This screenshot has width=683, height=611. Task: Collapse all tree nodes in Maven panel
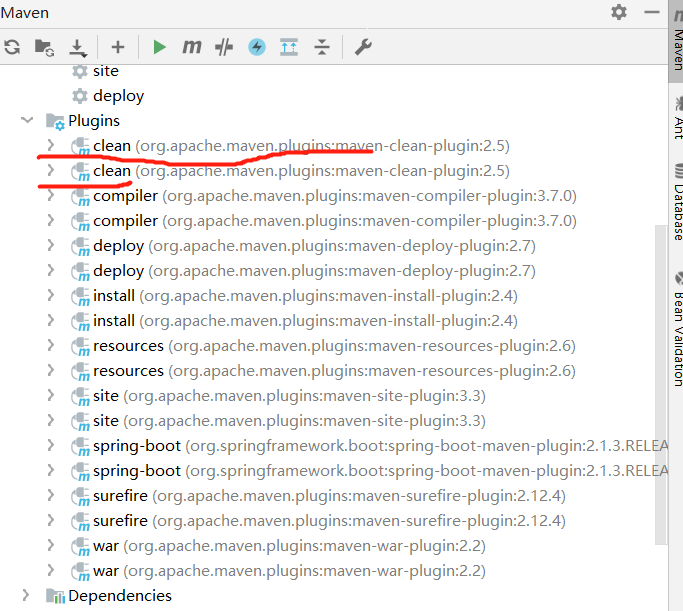[x=322, y=47]
